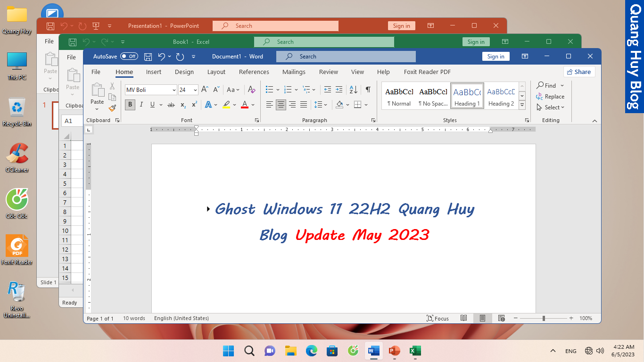The height and width of the screenshot is (362, 644).
Task: Click the Copy icon in Word clipboard group
Action: (x=112, y=97)
